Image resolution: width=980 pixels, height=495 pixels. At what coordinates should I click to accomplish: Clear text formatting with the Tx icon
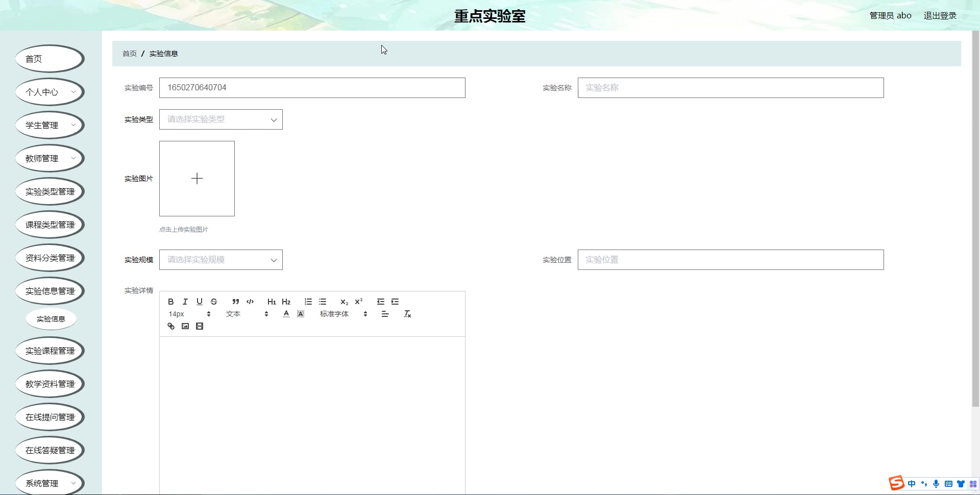pyautogui.click(x=407, y=314)
